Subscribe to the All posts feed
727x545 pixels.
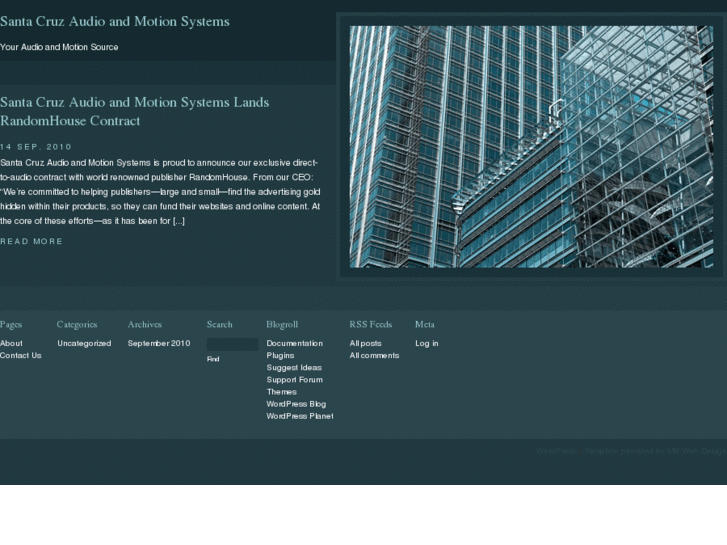[x=365, y=343]
